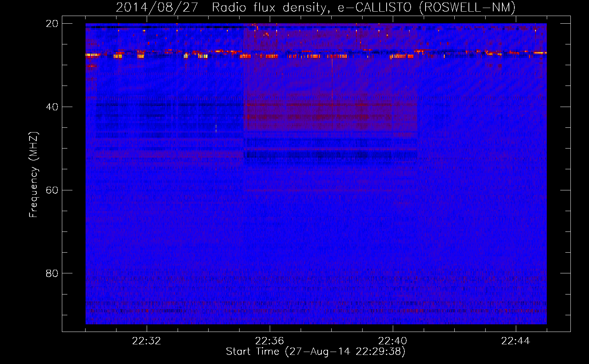Click the 22:40 time tick label
Viewport: 589px width, 364px height.
point(392,341)
